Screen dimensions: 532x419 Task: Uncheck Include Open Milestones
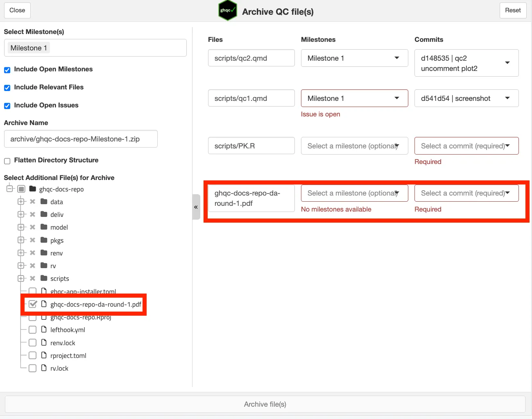[x=7, y=70]
